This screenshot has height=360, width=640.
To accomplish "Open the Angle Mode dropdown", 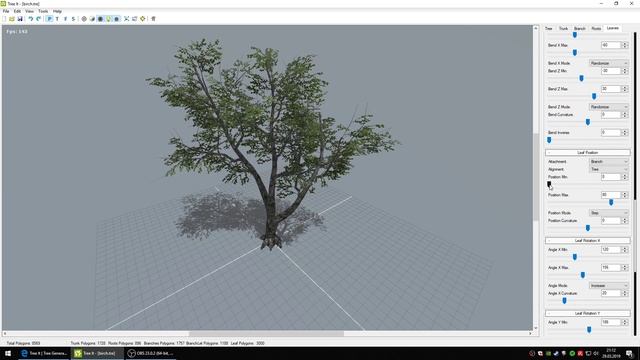I will click(609, 286).
